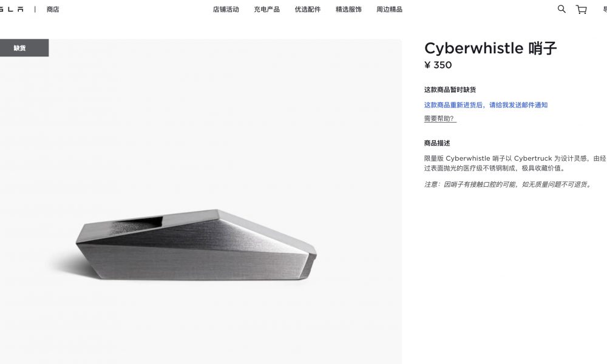Select 精选服饰 in top navigation
Image resolution: width=607 pixels, height=364 pixels.
click(x=348, y=9)
